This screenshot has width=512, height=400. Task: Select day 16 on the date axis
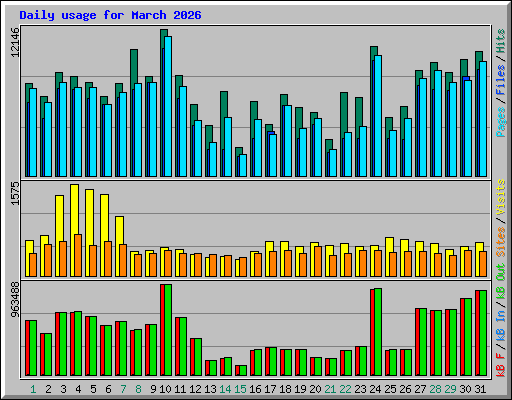255,389
